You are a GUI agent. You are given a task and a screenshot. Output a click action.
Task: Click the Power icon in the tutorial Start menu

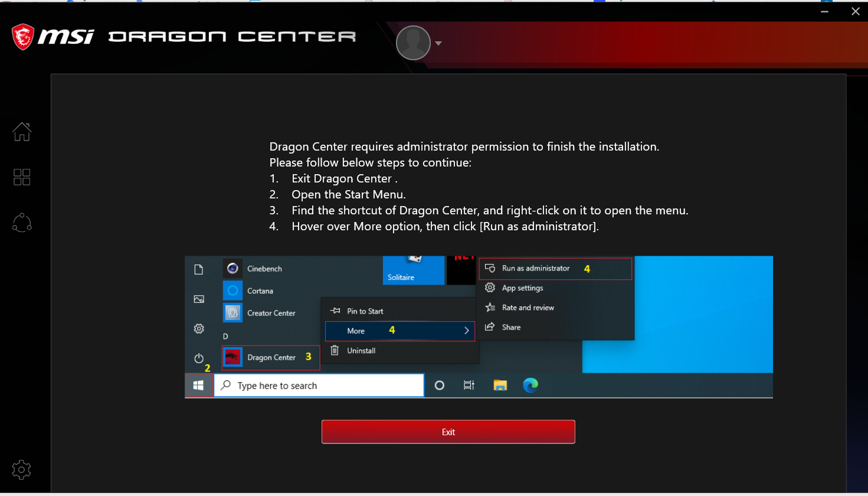coord(199,358)
